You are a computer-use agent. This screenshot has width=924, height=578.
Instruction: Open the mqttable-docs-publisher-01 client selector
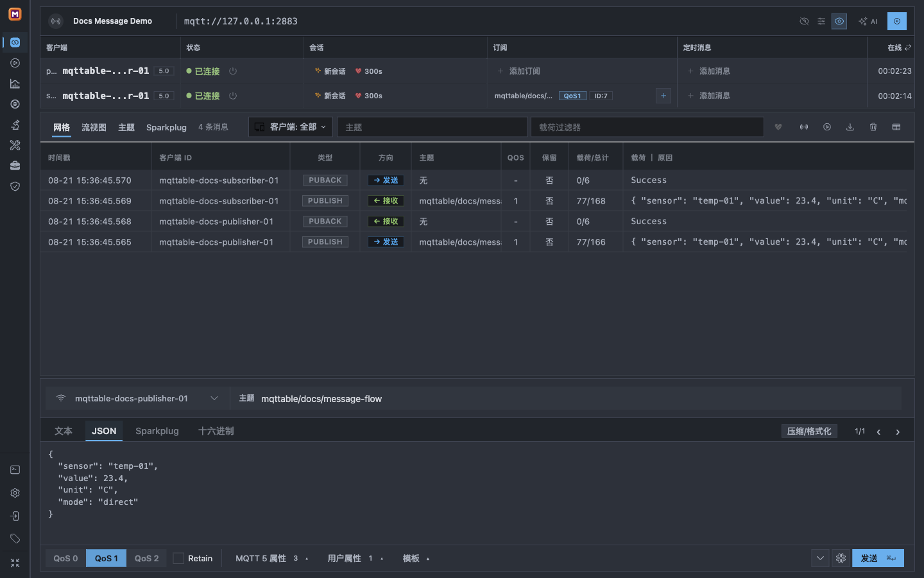pyautogui.click(x=137, y=399)
